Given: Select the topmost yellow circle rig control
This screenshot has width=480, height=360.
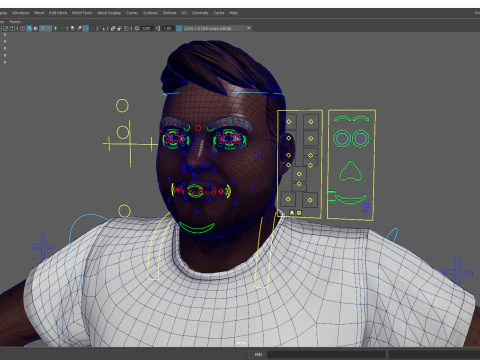Looking at the screenshot, I should 122,106.
